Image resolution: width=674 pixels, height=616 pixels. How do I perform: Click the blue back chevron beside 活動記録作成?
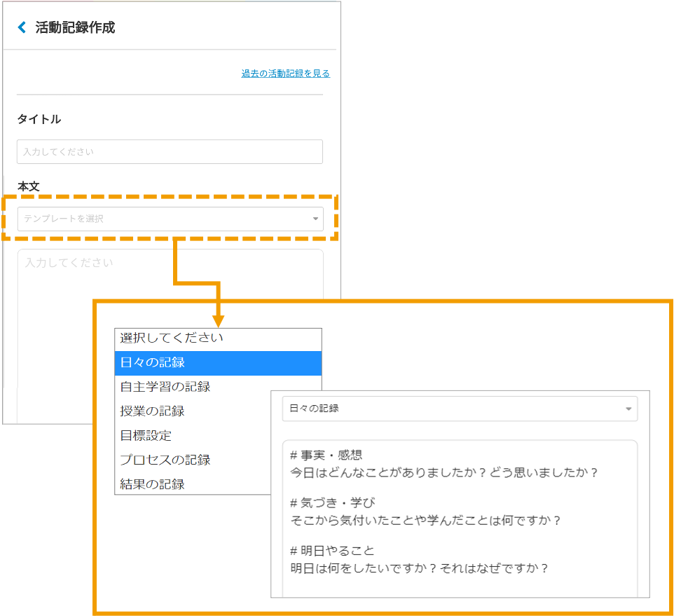pyautogui.click(x=22, y=27)
